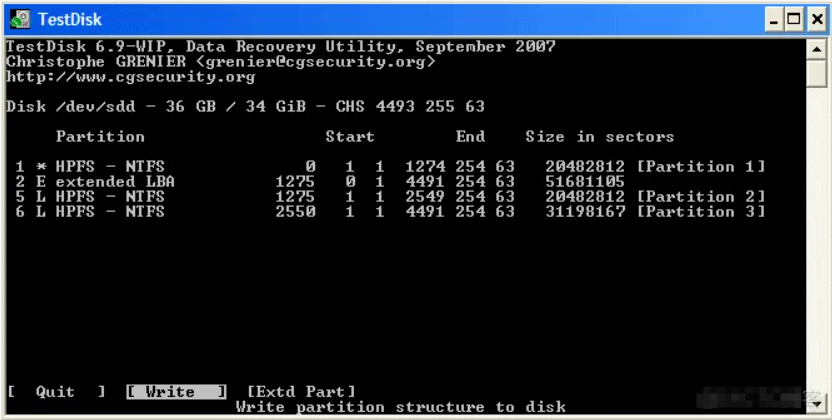This screenshot has height=420, width=832.
Task: Select the row labeled Partition 2
Action: click(391, 196)
